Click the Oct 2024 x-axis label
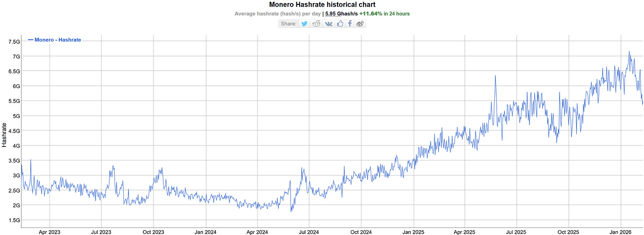Image resolution: width=644 pixels, height=235 pixels. [361, 231]
